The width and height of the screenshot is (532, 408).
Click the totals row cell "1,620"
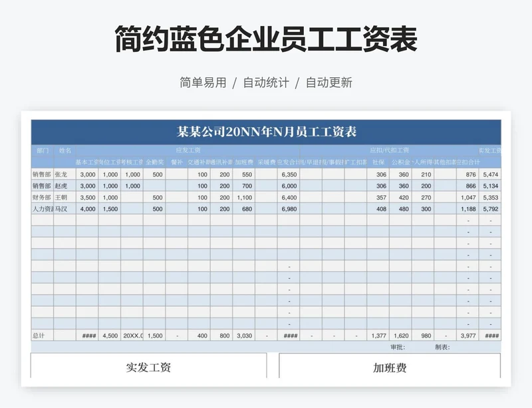[x=400, y=335]
